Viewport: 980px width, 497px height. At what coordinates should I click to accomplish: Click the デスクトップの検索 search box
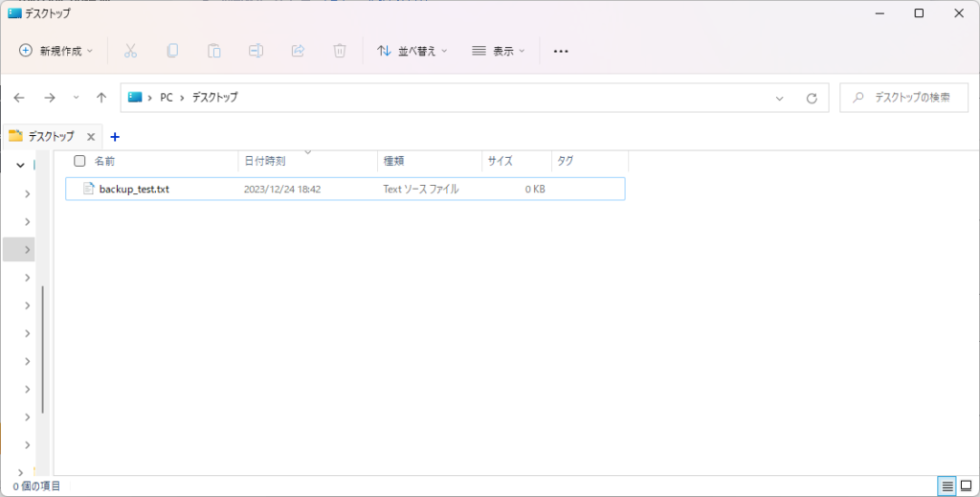coord(903,98)
